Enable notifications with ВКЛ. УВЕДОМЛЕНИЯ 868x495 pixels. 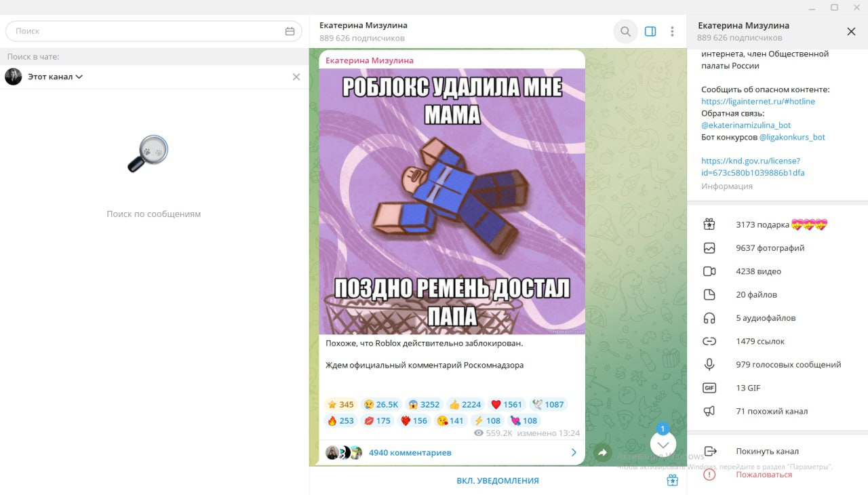coord(497,481)
